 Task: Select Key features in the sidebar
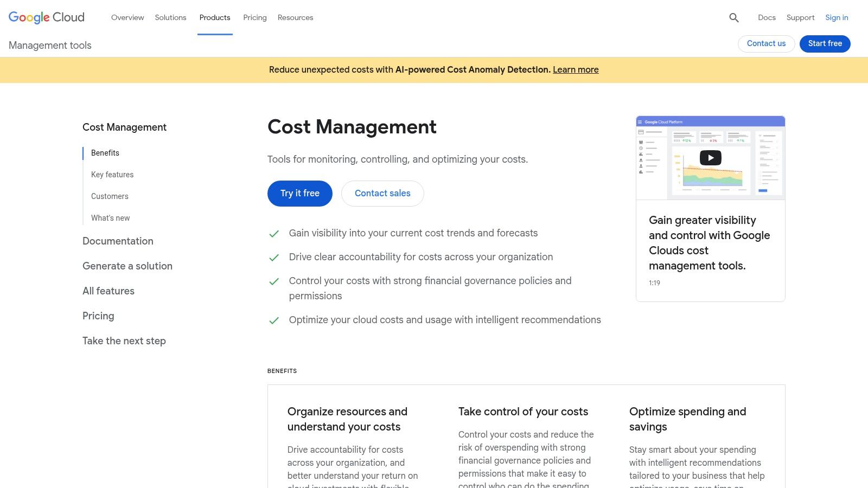(112, 175)
